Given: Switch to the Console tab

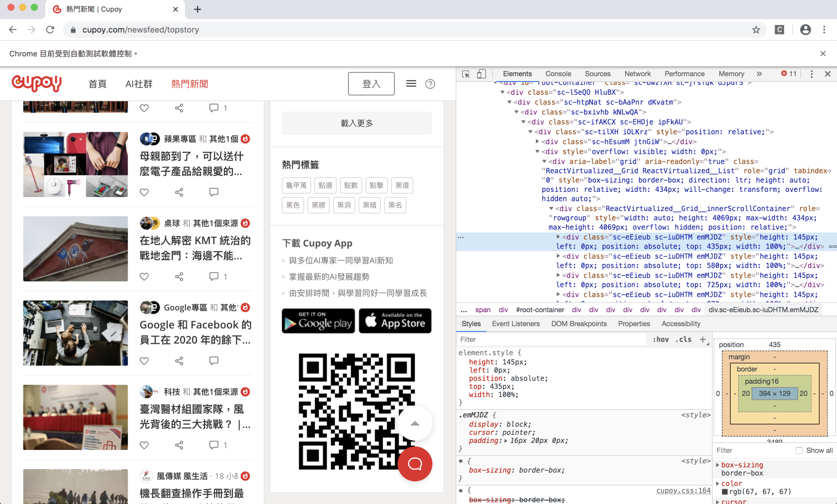Looking at the screenshot, I should [x=558, y=74].
